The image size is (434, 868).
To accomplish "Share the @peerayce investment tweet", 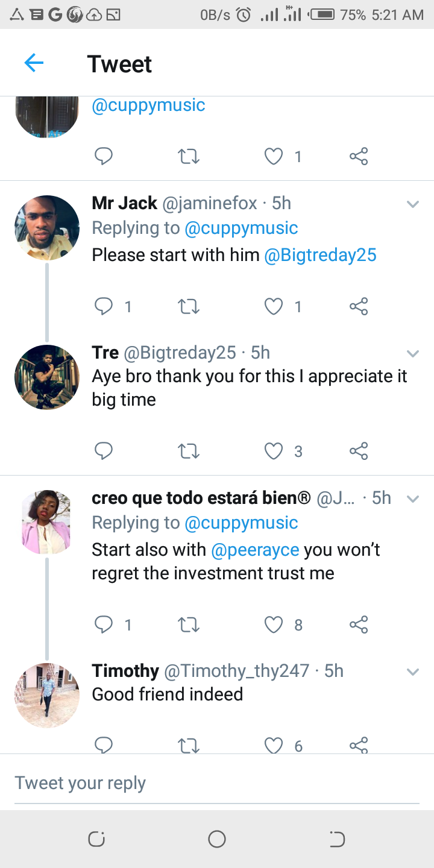I will (359, 625).
